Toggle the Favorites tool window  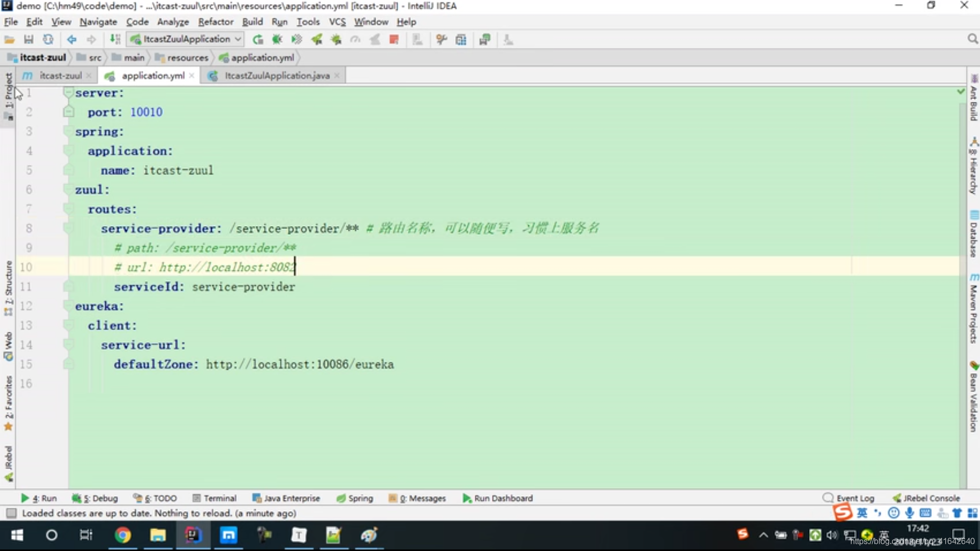tap(8, 404)
